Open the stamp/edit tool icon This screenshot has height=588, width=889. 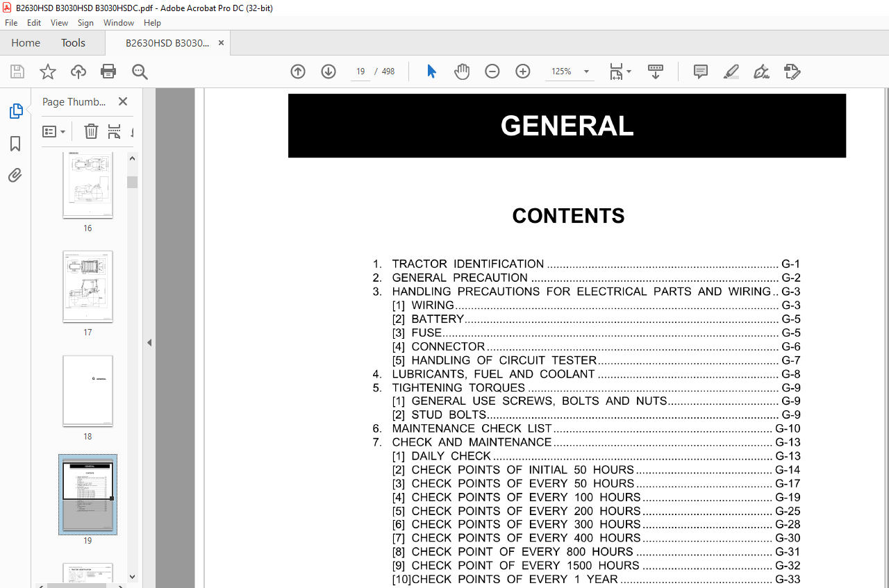(x=792, y=72)
